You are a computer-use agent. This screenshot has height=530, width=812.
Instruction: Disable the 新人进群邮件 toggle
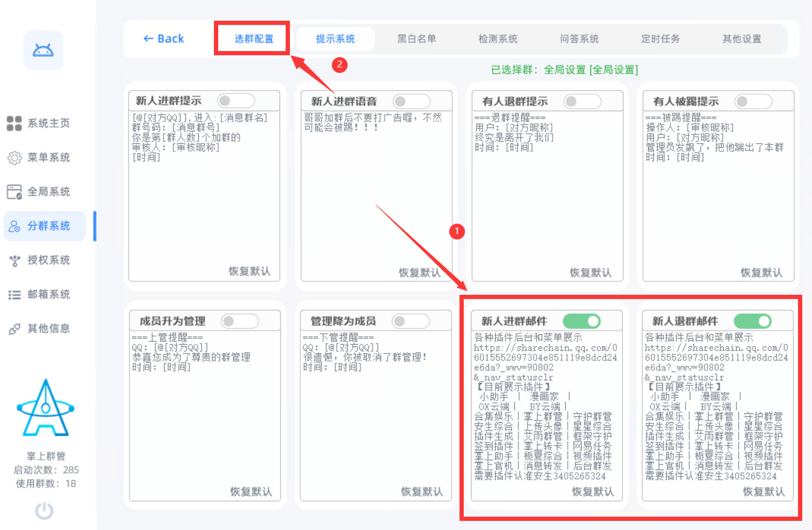(x=581, y=321)
